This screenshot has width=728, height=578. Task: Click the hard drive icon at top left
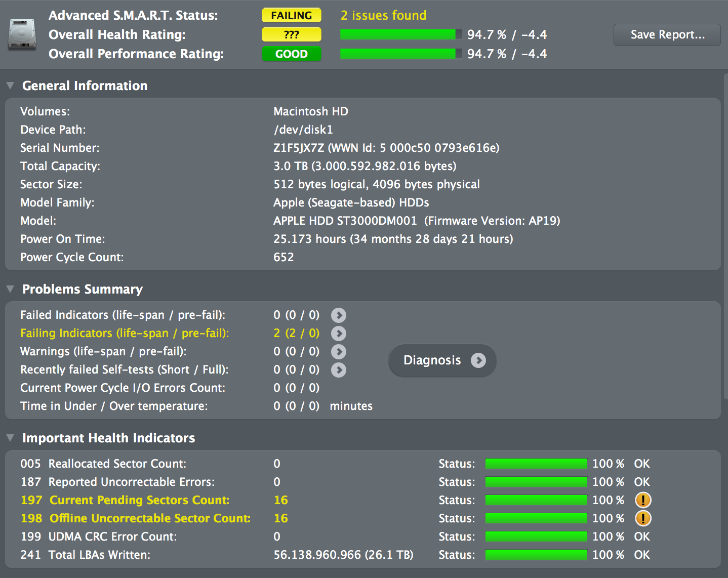pos(22,34)
